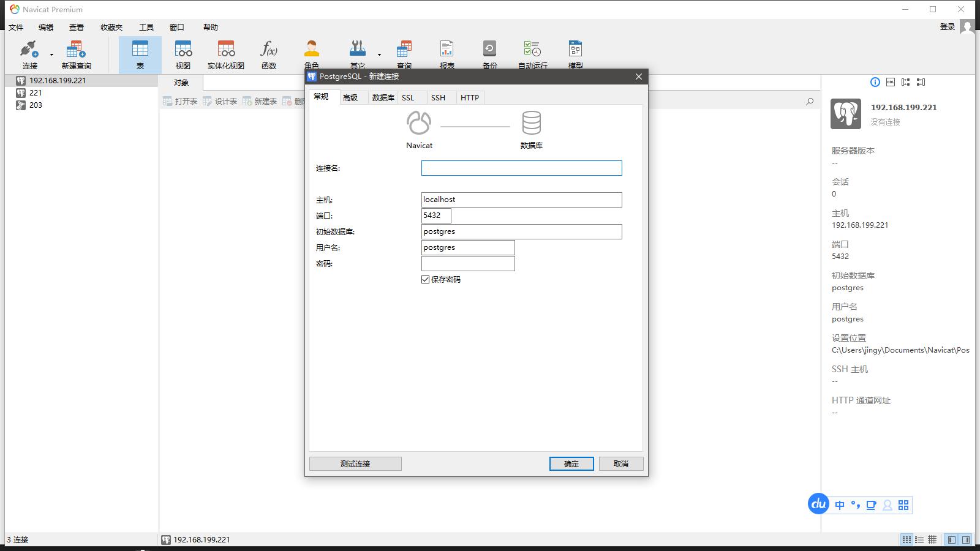Open the Report (报表) toolbar icon

pyautogui.click(x=447, y=54)
